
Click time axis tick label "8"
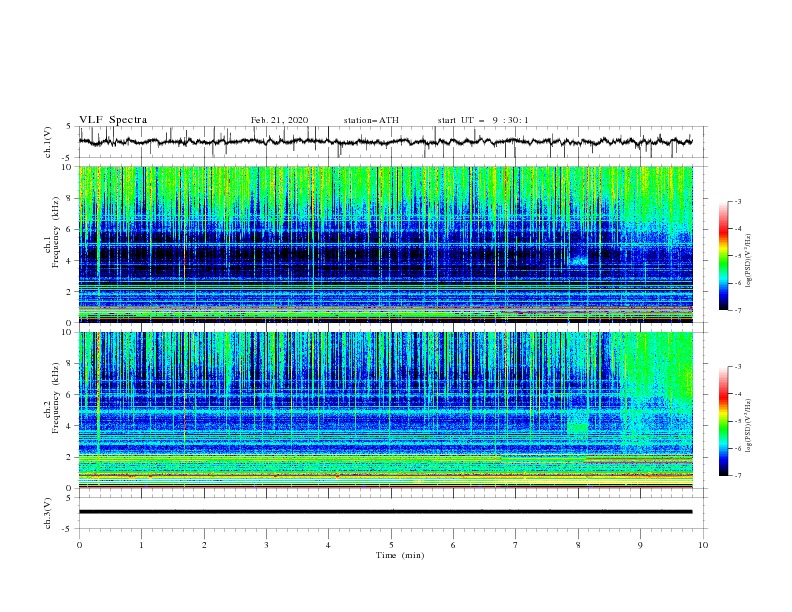click(x=578, y=545)
